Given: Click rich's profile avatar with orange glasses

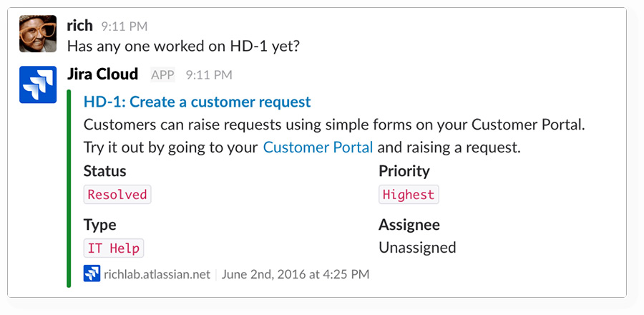Looking at the screenshot, I should click(38, 34).
